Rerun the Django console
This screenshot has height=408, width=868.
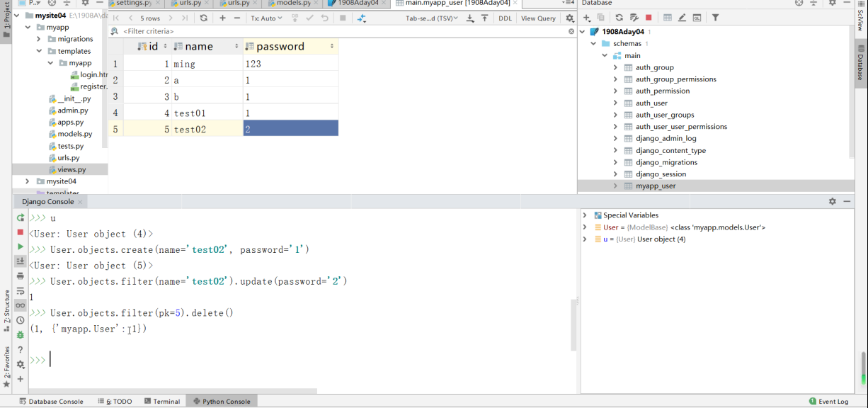[21, 217]
